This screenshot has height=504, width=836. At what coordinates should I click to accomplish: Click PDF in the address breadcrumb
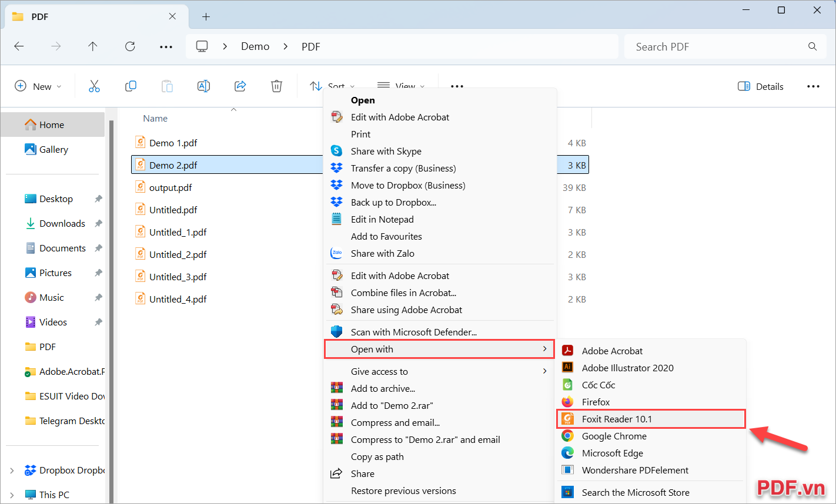click(x=310, y=46)
